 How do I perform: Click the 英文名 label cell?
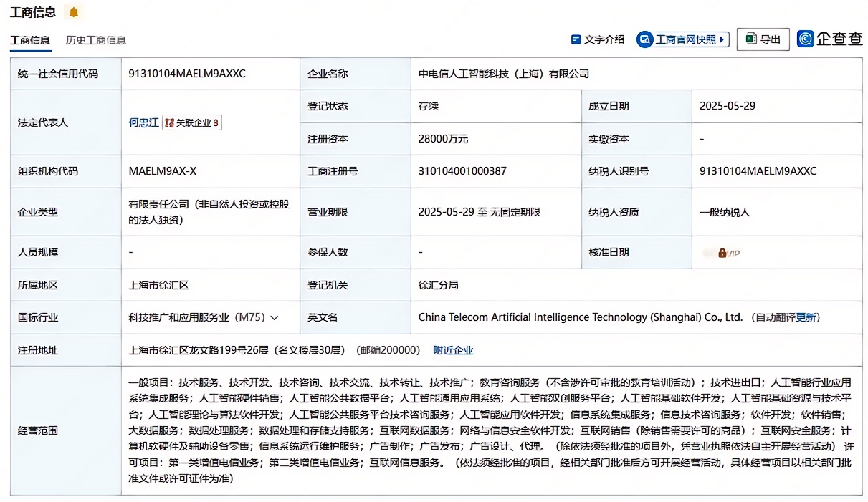point(356,317)
